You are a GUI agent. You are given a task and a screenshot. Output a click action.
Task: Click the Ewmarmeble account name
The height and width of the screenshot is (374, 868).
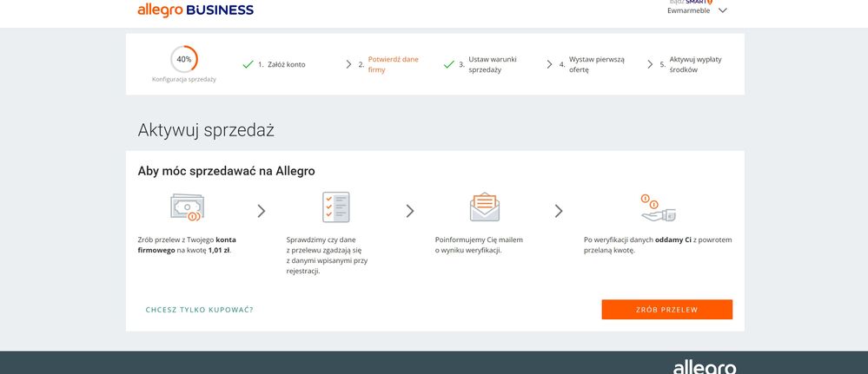[x=689, y=10]
